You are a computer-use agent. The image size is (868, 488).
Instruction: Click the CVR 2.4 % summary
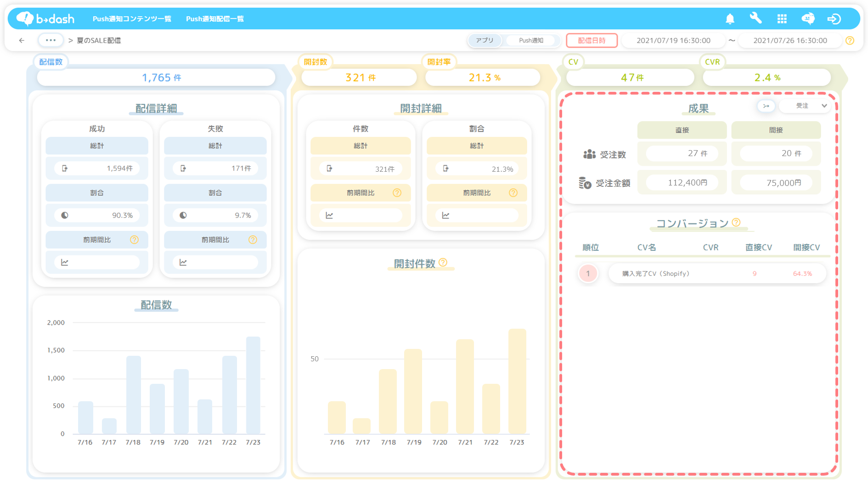[x=767, y=78]
